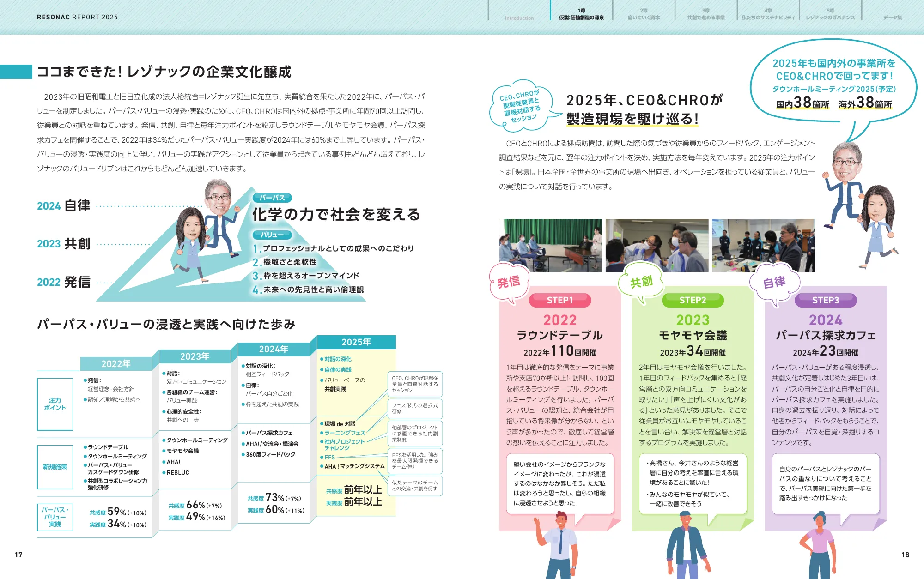924x579 pixels.
Task: Click the CEO,CHRO直接対話セッション cloud bubble
Action: tap(521, 106)
